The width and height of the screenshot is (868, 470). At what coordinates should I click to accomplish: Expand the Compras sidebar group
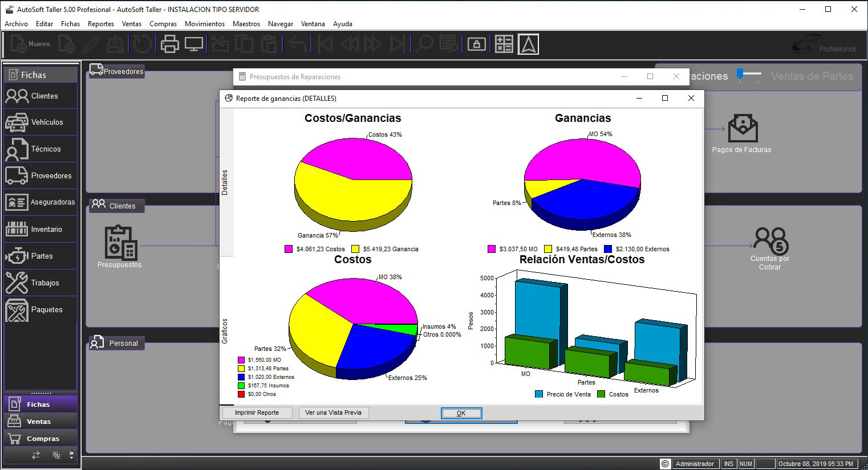click(40, 439)
